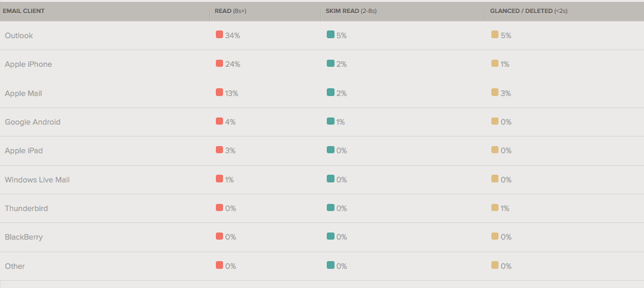Click the teal Skim Read swatch for Outlook
This screenshot has width=644, height=288.
click(331, 35)
